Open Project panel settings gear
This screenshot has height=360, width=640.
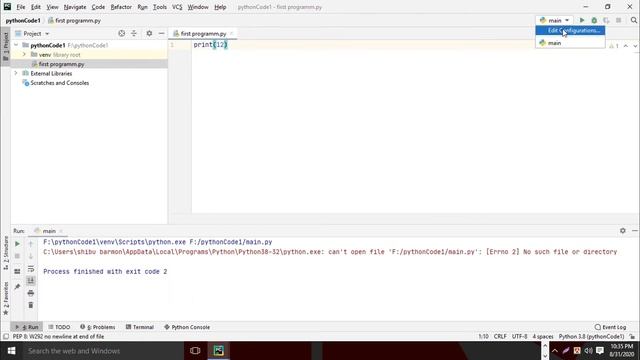tap(149, 33)
